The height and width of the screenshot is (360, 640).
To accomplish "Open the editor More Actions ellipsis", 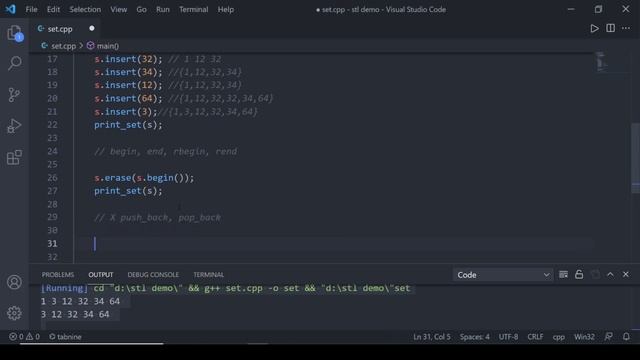I will click(x=626, y=28).
